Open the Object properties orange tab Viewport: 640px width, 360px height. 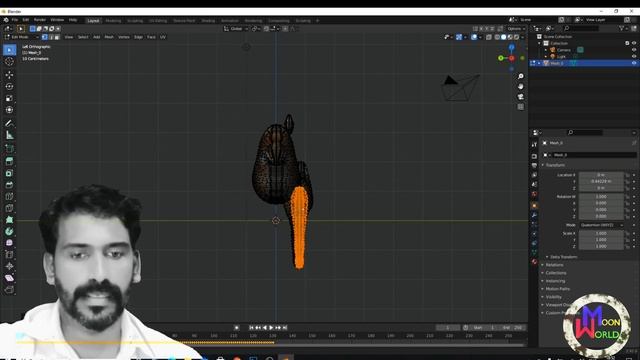coord(534,205)
